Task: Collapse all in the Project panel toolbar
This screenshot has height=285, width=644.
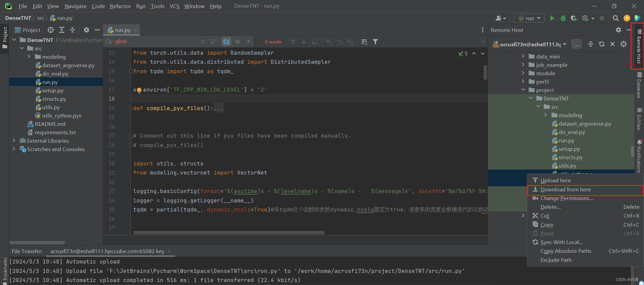Action: (72, 30)
